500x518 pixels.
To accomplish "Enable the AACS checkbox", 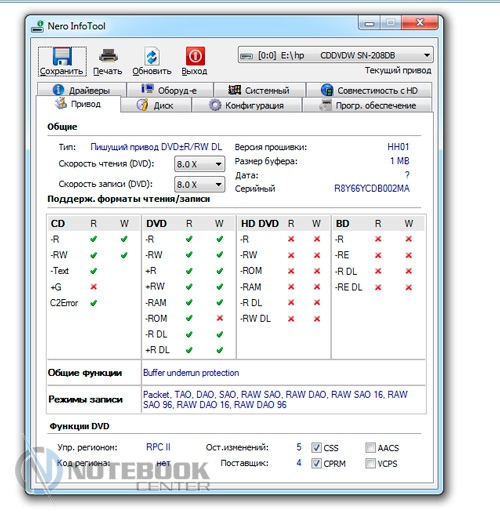I will pos(370,448).
